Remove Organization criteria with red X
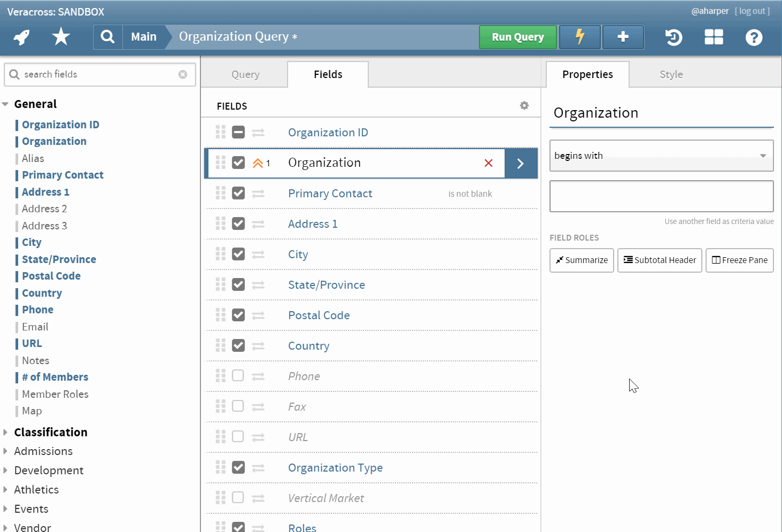Image resolution: width=782 pixels, height=532 pixels. (489, 163)
